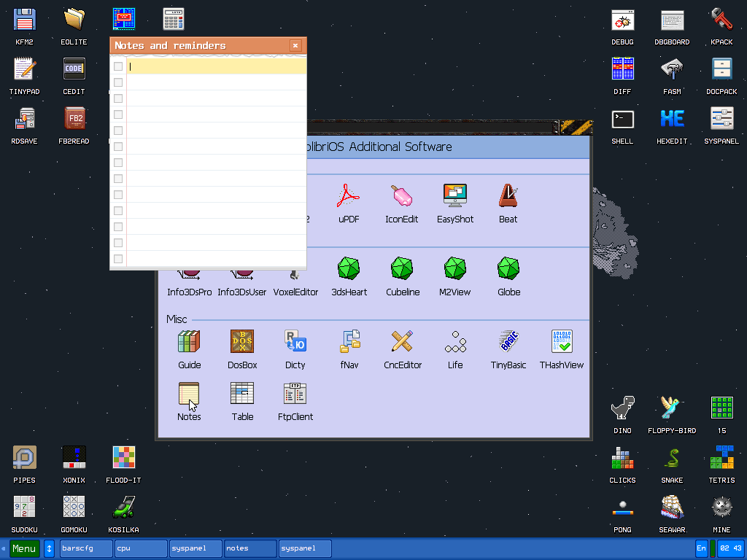Launch DosBox from Misc section
Screen dimensions: 747x560
click(x=242, y=341)
